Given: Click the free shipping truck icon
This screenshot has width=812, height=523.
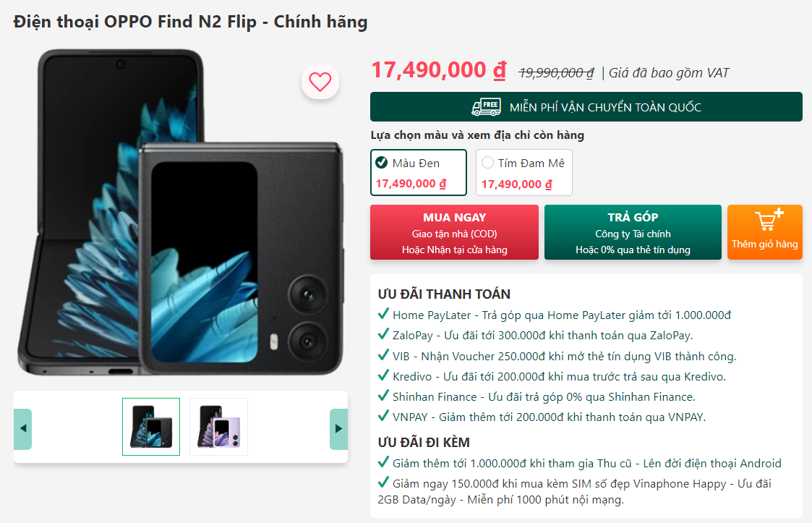Looking at the screenshot, I should 486,107.
